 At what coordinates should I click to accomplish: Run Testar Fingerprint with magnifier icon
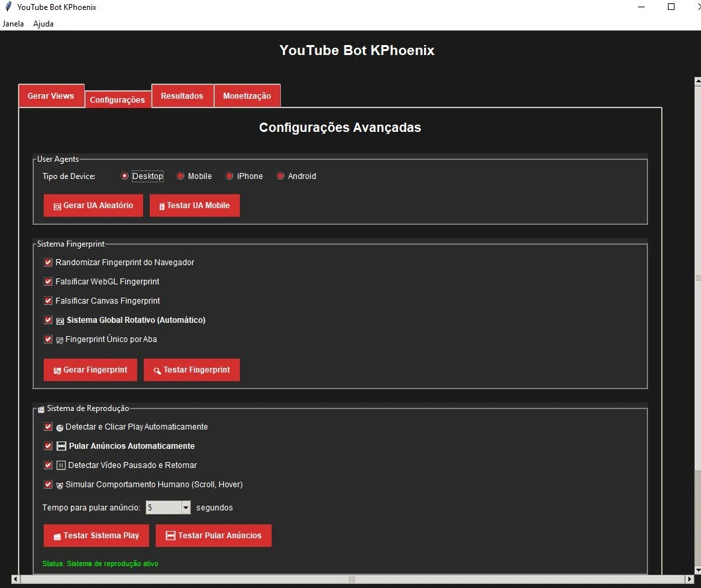(191, 370)
